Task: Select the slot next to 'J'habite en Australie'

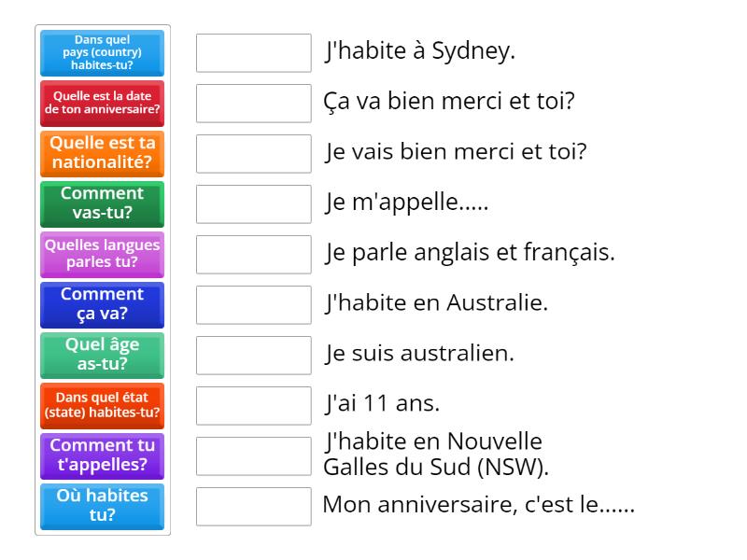Action: click(253, 305)
